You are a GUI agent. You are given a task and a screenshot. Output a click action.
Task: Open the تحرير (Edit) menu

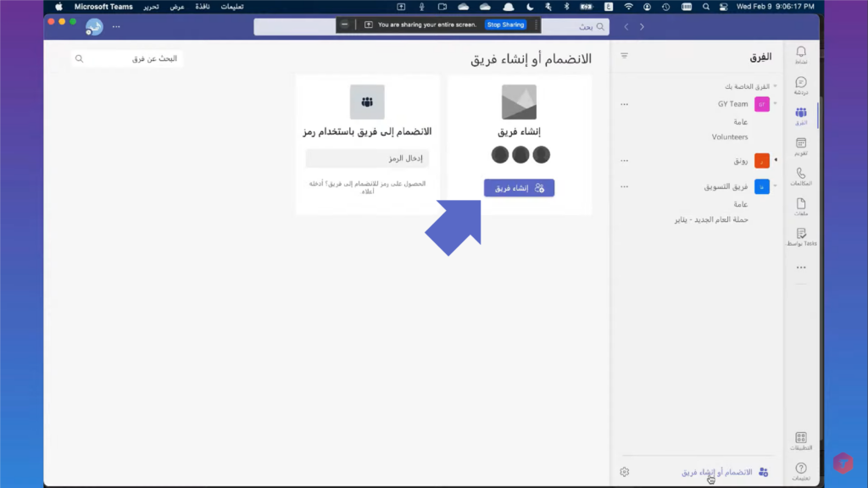tap(151, 7)
